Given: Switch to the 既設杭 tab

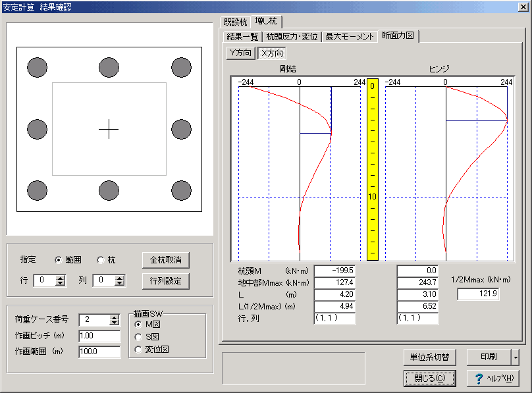Looking at the screenshot, I should tap(235, 22).
